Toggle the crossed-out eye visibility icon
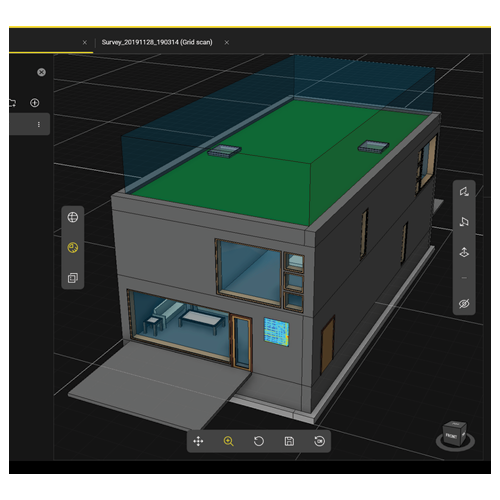The image size is (500, 500). 464,304
